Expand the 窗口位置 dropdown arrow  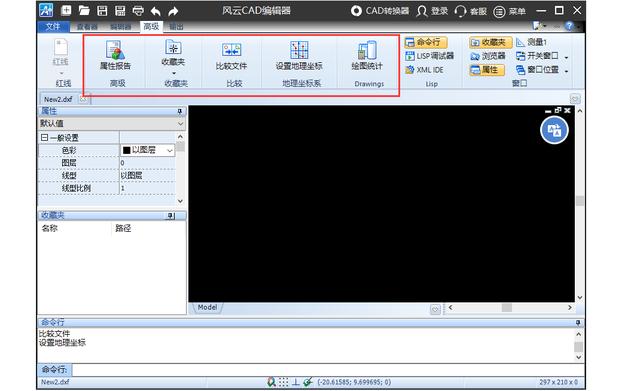point(567,71)
